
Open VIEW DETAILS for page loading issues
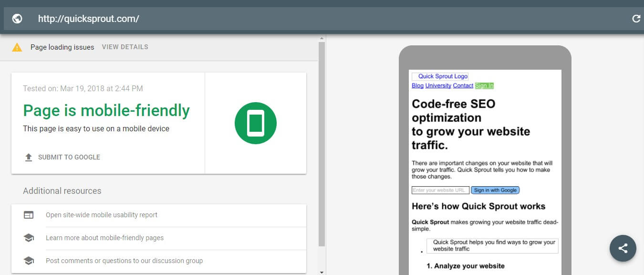[x=125, y=47]
